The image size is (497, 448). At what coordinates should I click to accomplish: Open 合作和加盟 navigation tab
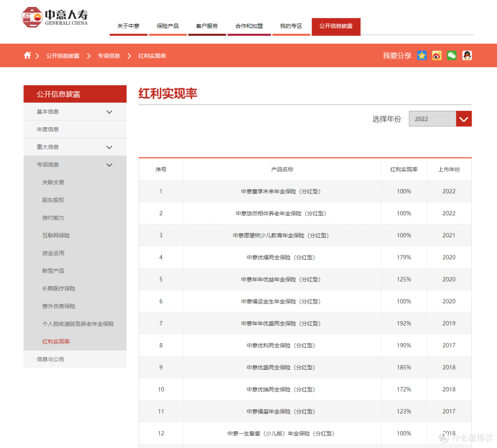249,26
